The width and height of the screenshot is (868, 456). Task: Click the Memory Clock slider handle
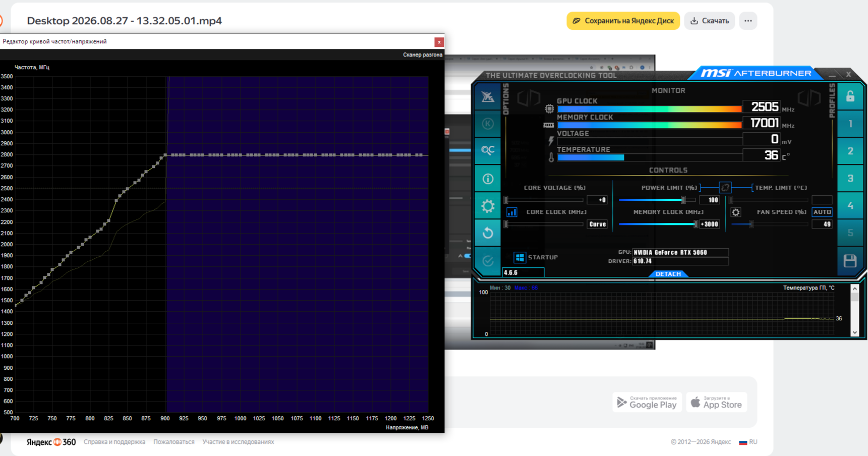pyautogui.click(x=696, y=224)
